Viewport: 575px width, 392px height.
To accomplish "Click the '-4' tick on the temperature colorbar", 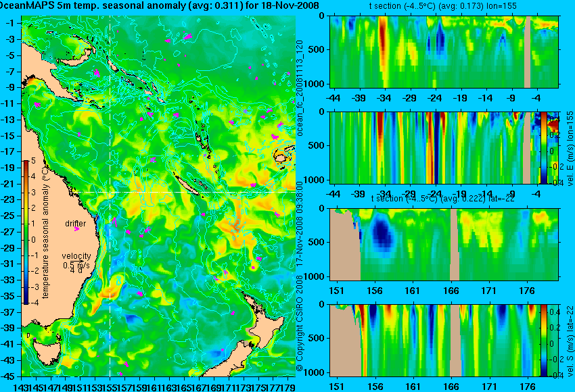I will (35, 303).
